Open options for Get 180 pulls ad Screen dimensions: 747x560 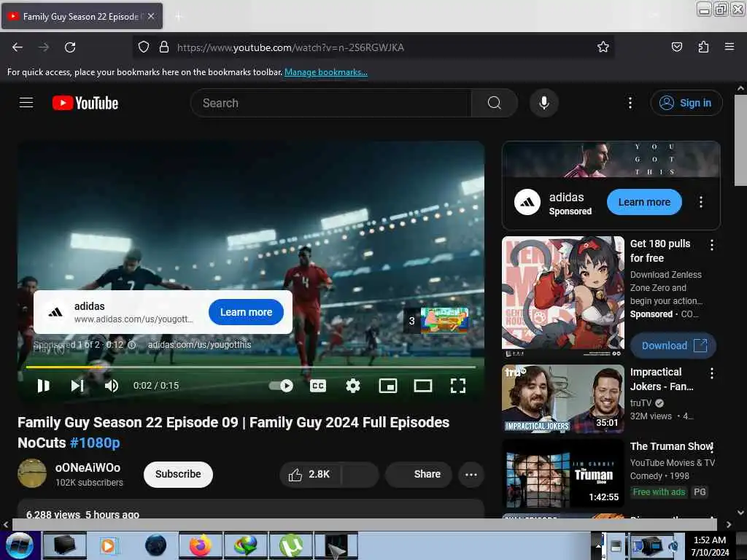click(x=712, y=245)
